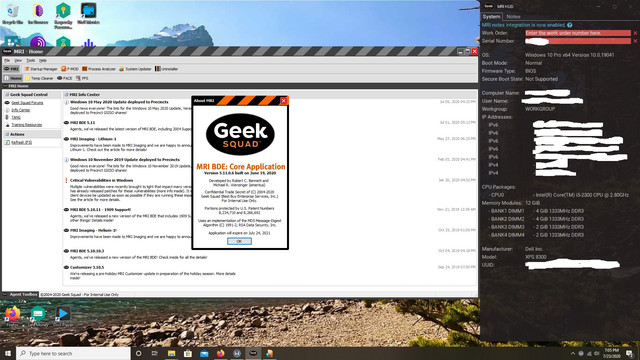Open the Info Center link
This screenshot has height=360, width=640.
(x=20, y=110)
